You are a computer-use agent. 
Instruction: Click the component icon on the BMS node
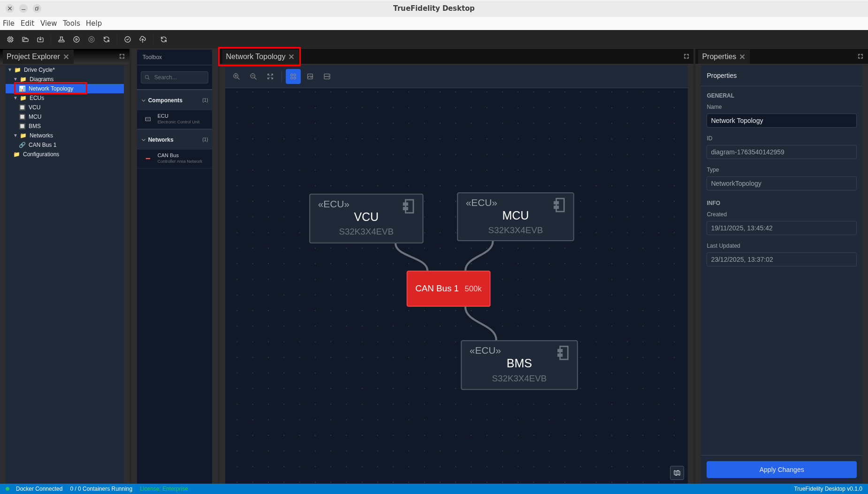(563, 353)
